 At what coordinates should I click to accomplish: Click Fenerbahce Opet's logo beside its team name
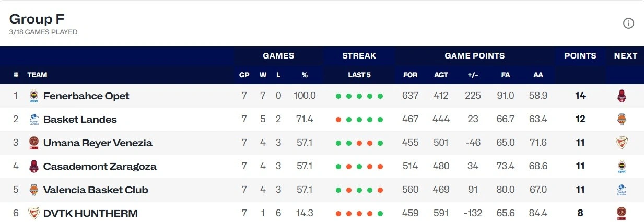click(x=34, y=96)
